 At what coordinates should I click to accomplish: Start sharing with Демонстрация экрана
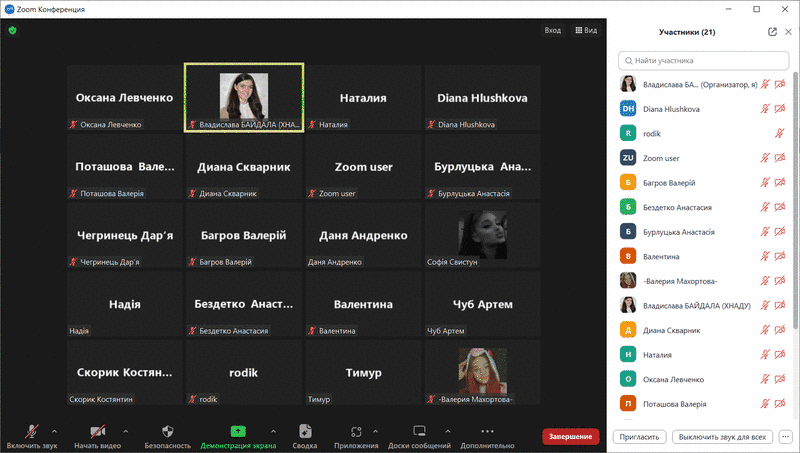(x=238, y=431)
